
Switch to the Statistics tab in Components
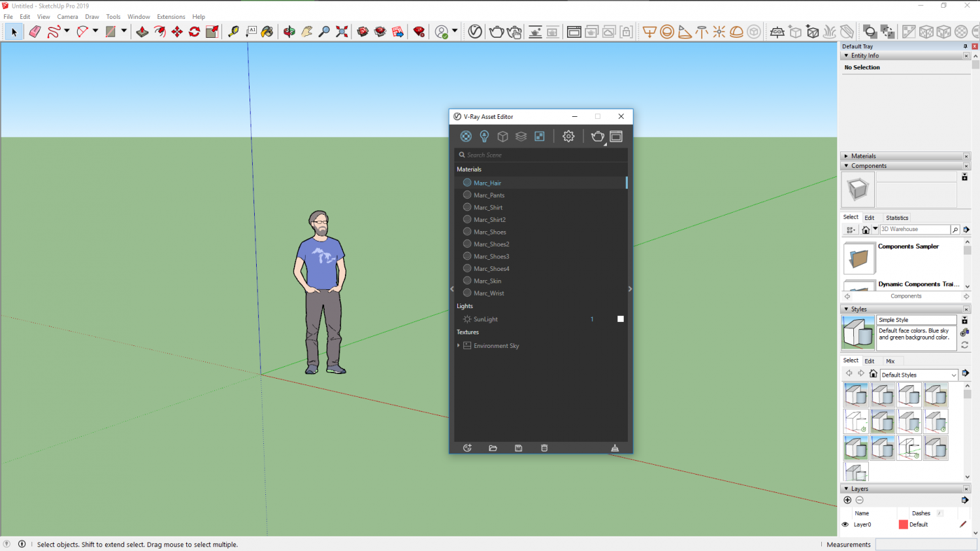pyautogui.click(x=896, y=218)
